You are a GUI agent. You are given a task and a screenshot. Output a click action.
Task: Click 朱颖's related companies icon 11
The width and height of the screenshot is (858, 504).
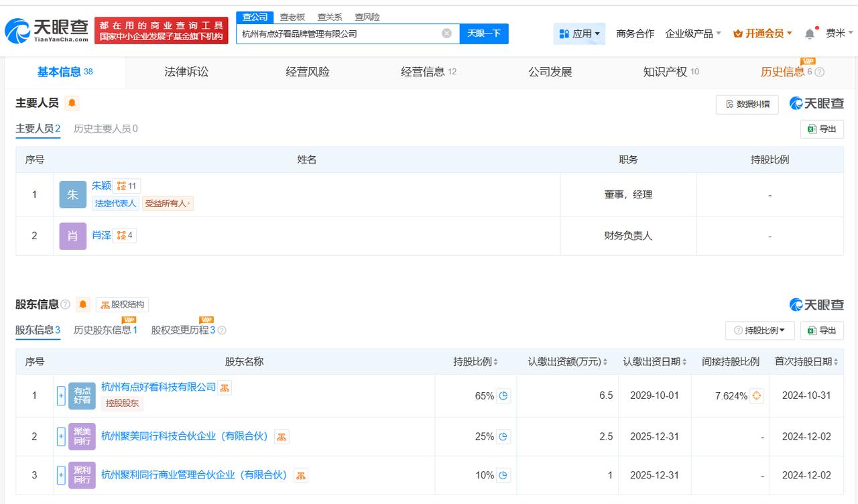point(126,186)
